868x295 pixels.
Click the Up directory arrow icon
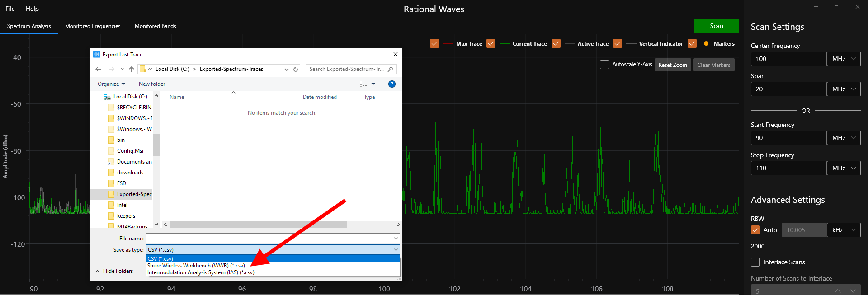(x=132, y=69)
